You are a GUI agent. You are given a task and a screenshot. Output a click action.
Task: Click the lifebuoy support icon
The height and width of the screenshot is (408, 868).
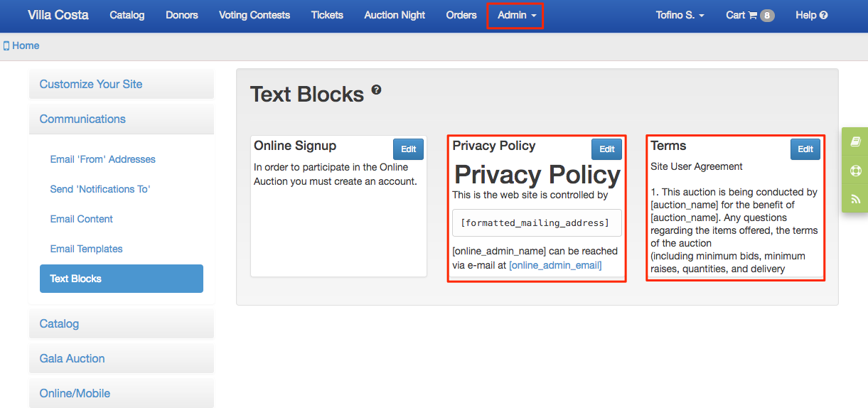855,171
